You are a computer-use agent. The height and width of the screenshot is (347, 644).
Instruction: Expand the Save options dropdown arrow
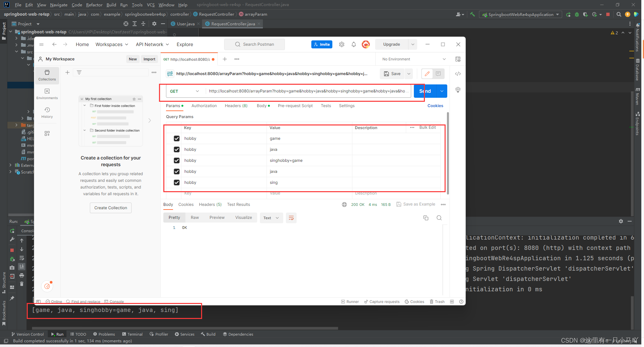click(409, 74)
